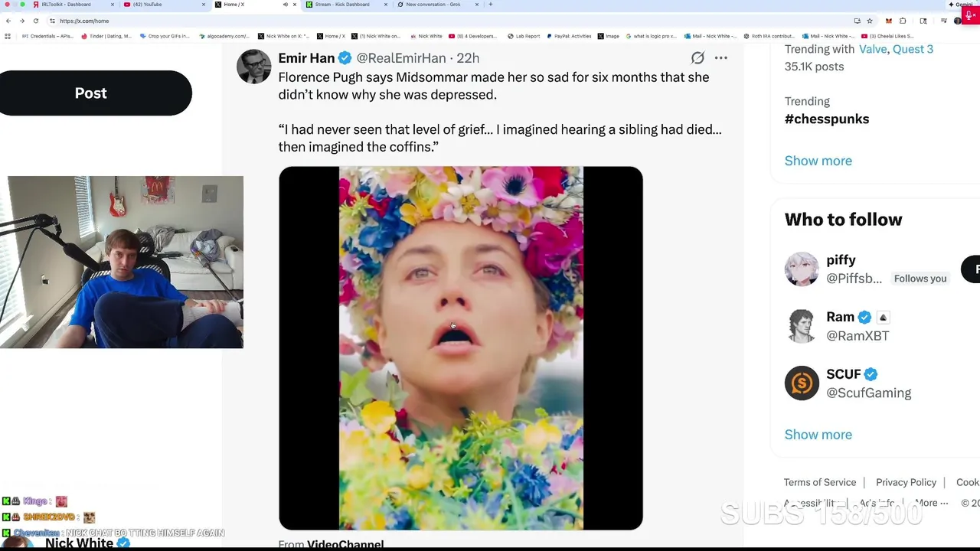Click the Grok icon on Emir Han's post
980x551 pixels.
click(x=697, y=58)
